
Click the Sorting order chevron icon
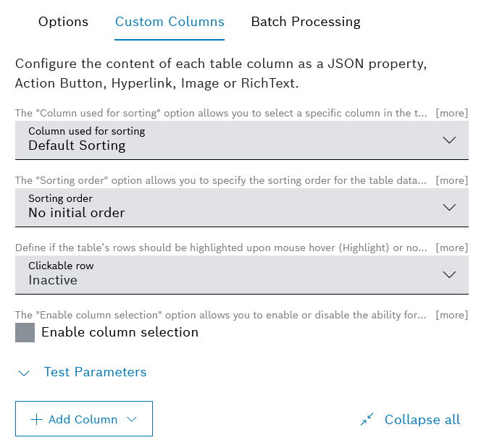point(449,207)
